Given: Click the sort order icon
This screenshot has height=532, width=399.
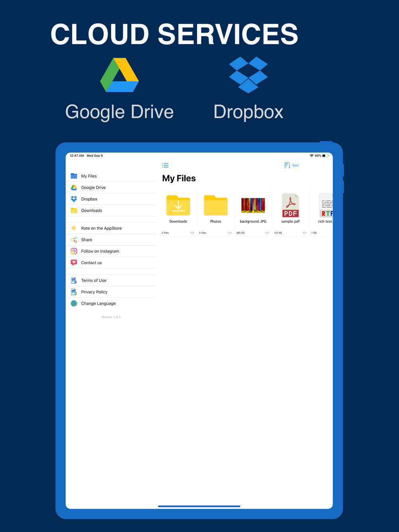Looking at the screenshot, I should click(287, 165).
